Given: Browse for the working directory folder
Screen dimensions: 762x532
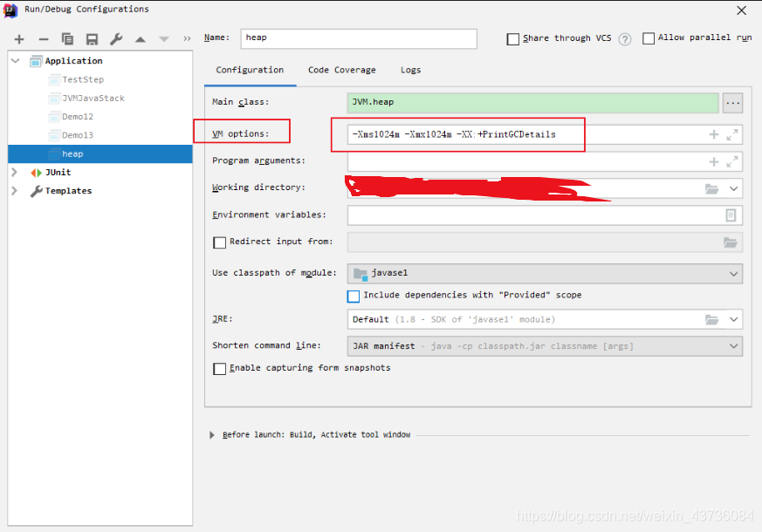Looking at the screenshot, I should pos(712,189).
